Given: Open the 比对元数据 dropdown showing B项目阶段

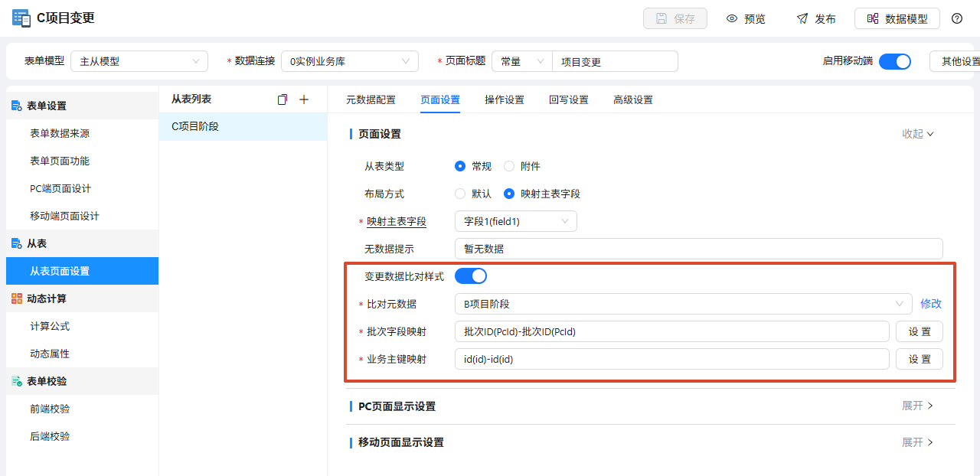Looking at the screenshot, I should (684, 304).
